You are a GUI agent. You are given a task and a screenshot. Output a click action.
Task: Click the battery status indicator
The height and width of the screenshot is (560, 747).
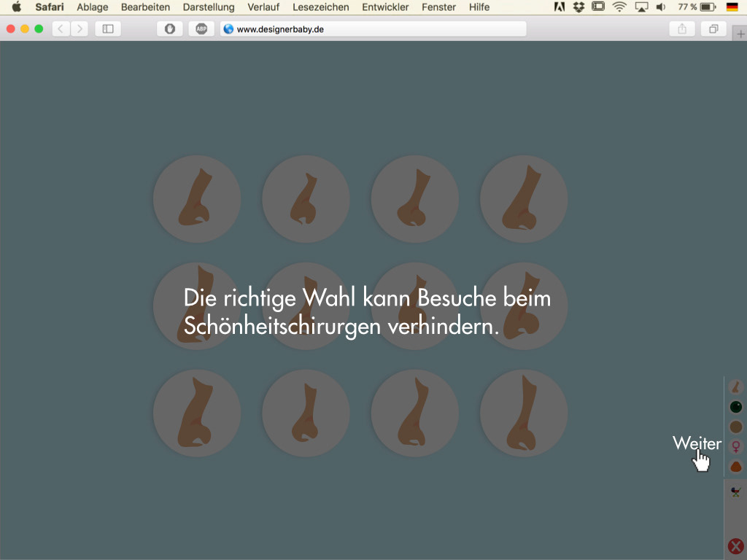point(697,7)
